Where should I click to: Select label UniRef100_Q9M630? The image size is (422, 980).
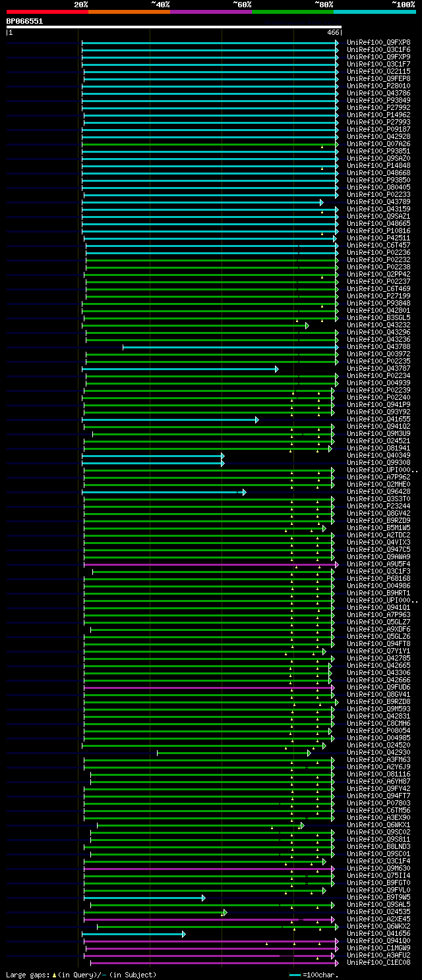point(378,868)
